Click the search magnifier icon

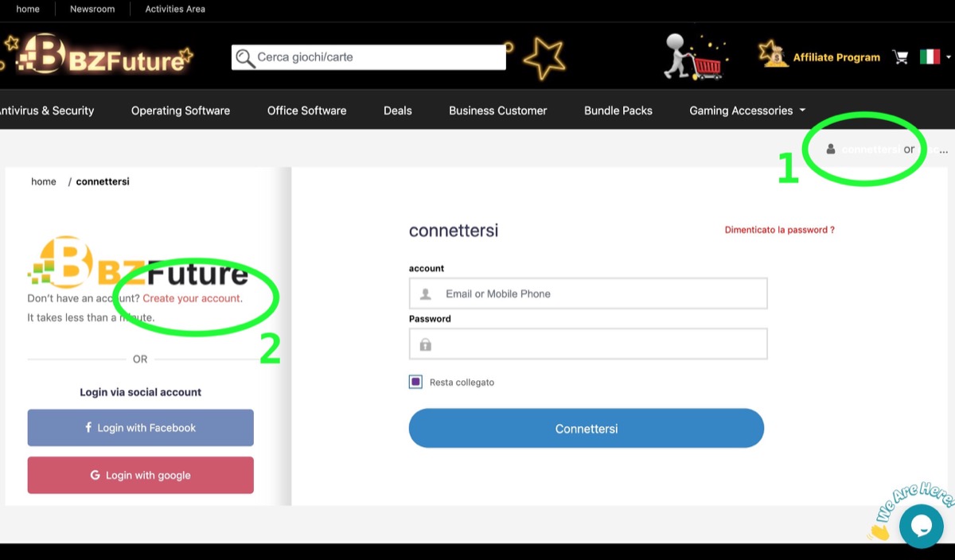[x=245, y=57]
